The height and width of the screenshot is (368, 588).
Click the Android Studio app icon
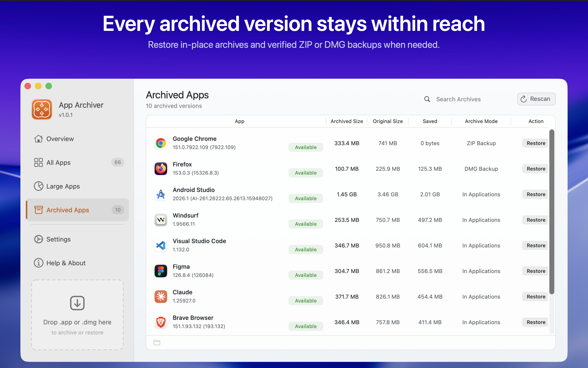click(x=161, y=194)
